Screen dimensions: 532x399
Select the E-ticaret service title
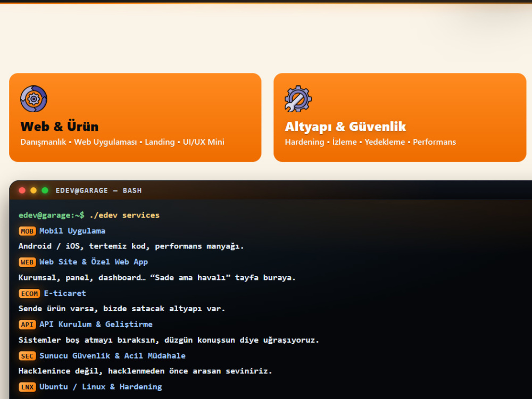65,293
